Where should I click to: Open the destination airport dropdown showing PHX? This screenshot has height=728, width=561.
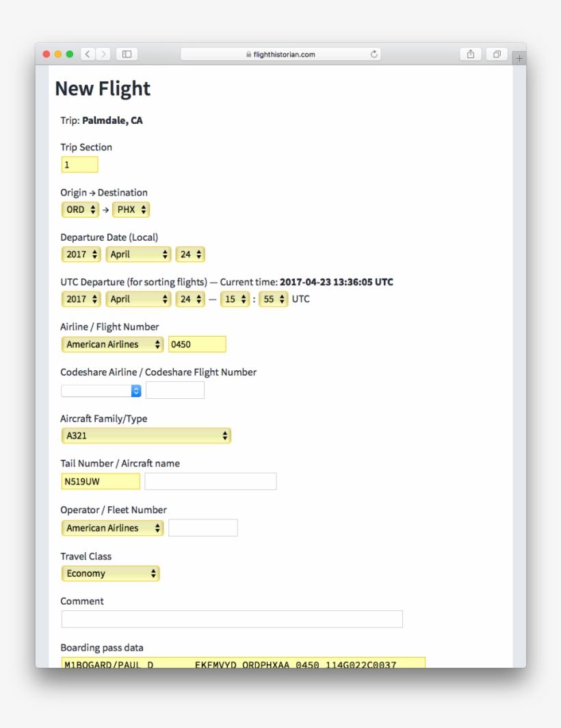(x=131, y=209)
